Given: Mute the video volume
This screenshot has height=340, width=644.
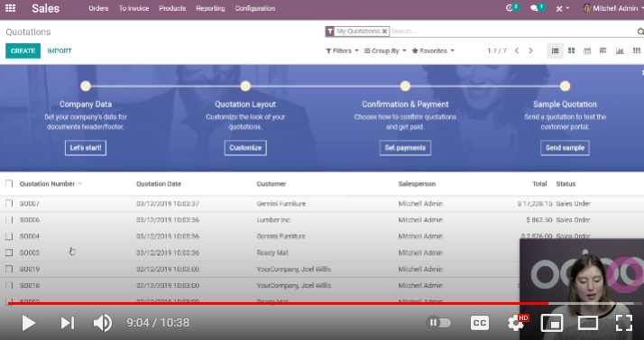Looking at the screenshot, I should (x=103, y=323).
